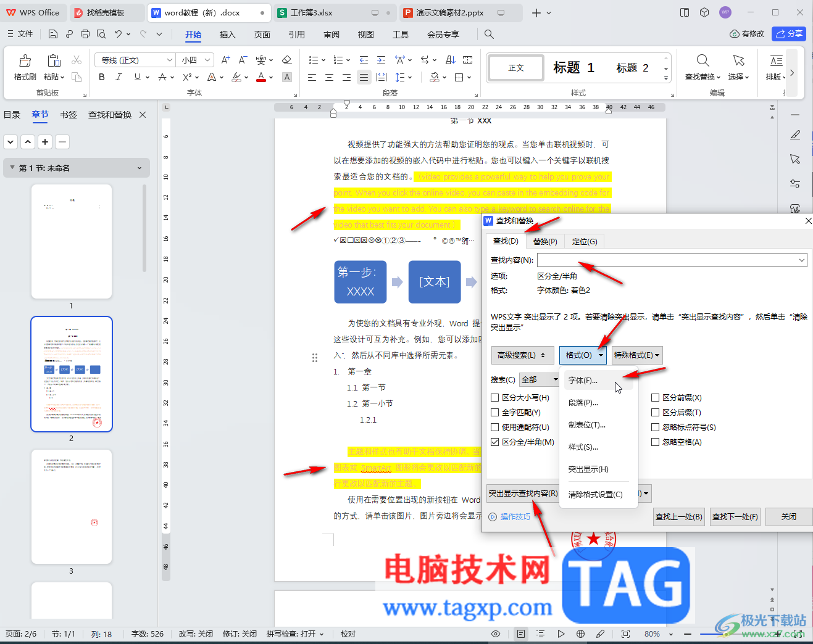Open the 特殊格式(E) dropdown

tap(637, 355)
